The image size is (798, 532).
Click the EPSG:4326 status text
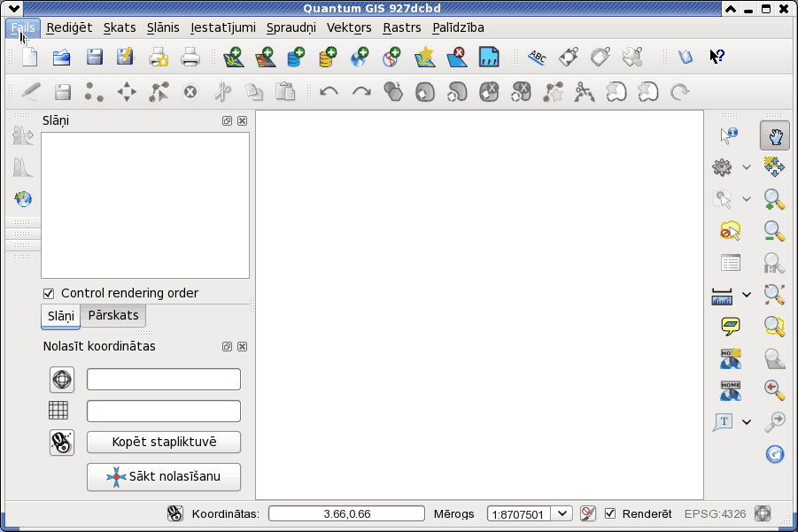pos(715,513)
